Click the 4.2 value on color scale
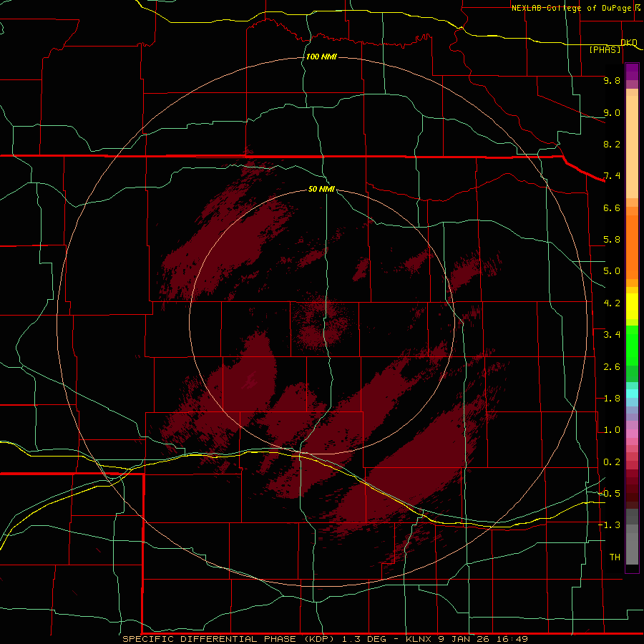 click(x=612, y=303)
